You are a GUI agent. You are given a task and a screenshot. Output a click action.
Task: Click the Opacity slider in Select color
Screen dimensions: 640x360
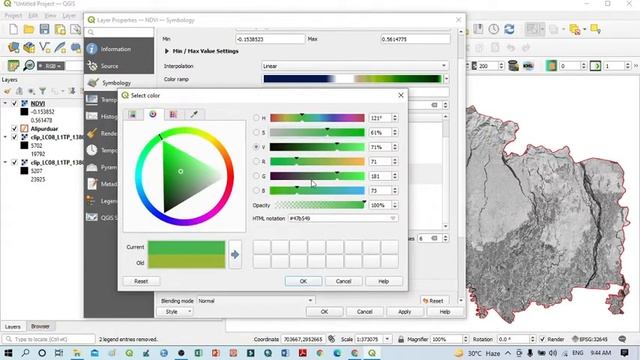point(320,205)
